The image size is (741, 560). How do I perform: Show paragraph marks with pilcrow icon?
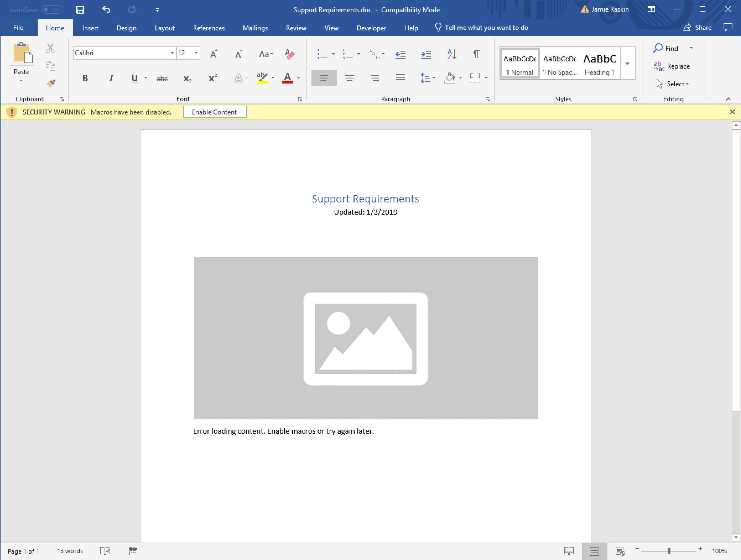[x=476, y=54]
